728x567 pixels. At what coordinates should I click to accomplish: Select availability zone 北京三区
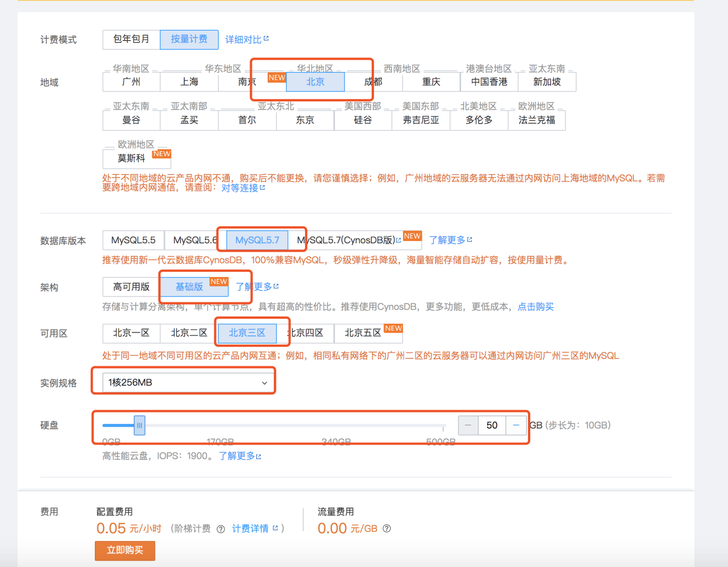[x=247, y=333]
